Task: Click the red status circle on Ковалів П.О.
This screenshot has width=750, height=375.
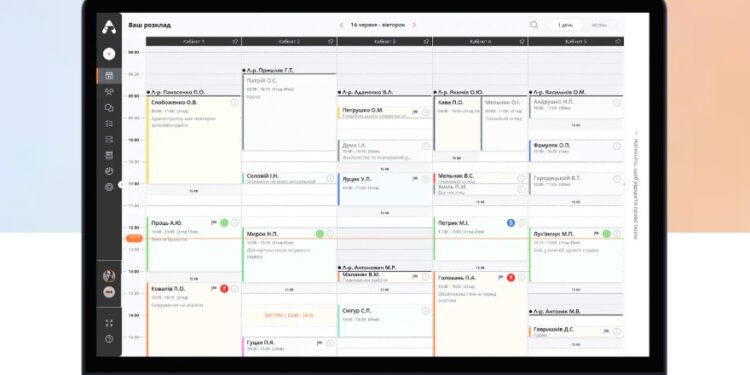Action: [224, 288]
